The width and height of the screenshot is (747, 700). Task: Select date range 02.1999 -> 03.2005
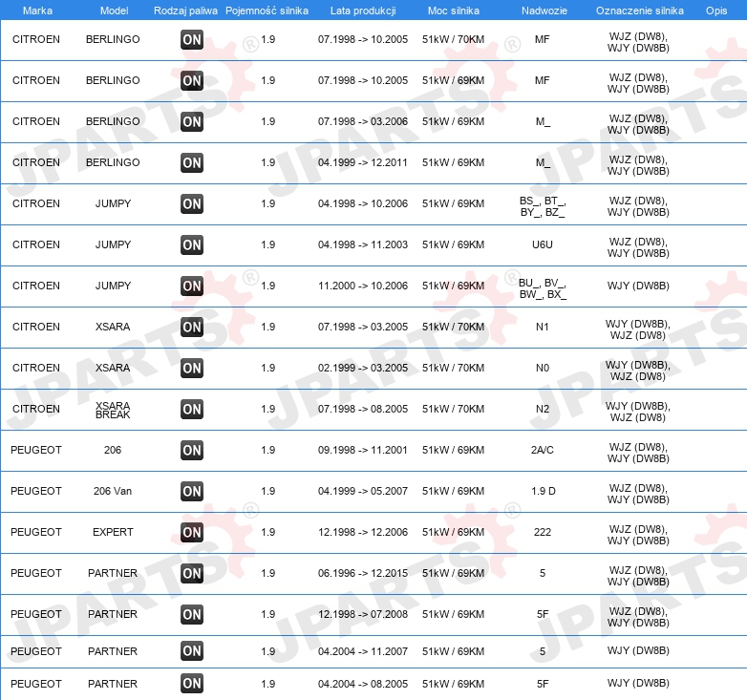[363, 368]
